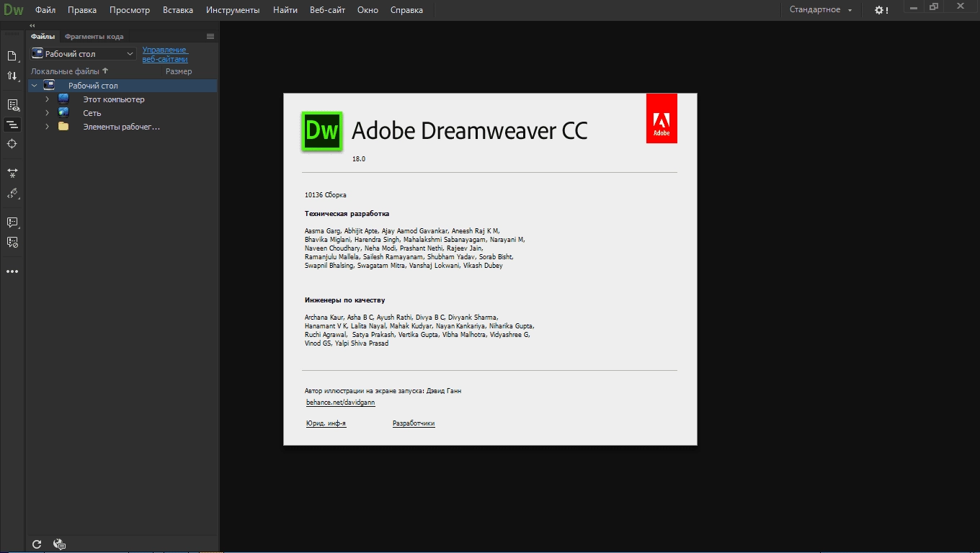
Task: Open the behance.net/davidgann link
Action: coord(340,403)
